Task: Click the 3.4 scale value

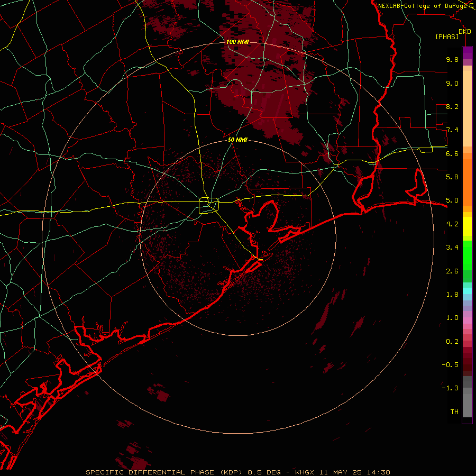Action: 452,248
